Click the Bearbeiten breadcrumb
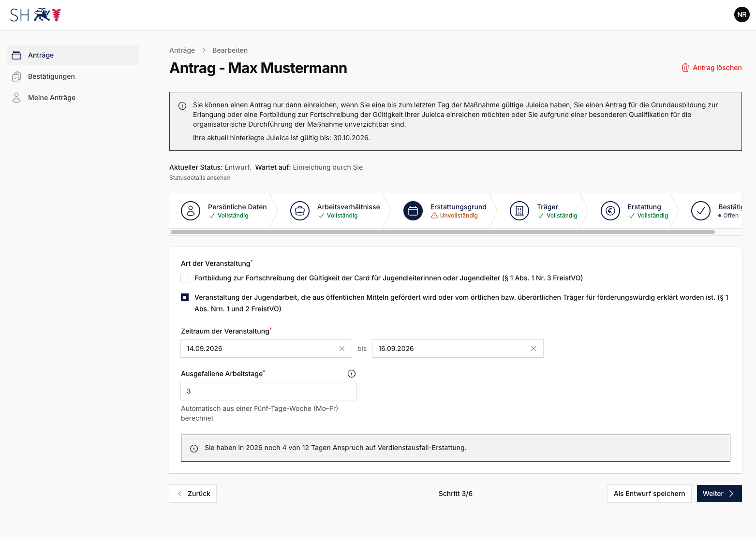The height and width of the screenshot is (539, 756). coord(230,50)
